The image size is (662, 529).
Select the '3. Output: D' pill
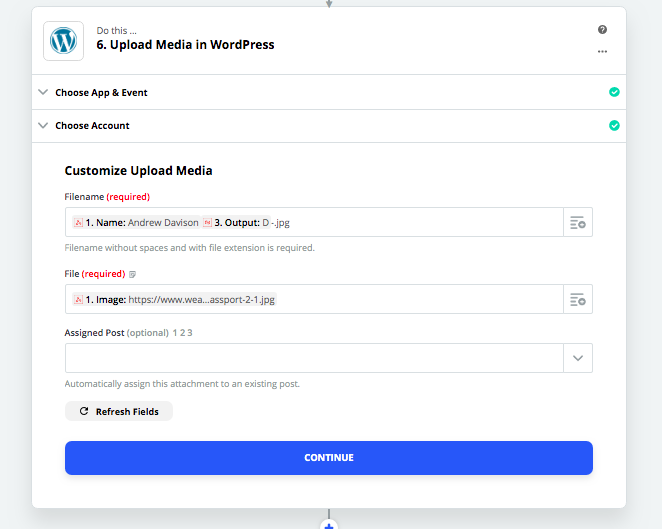coord(236,222)
